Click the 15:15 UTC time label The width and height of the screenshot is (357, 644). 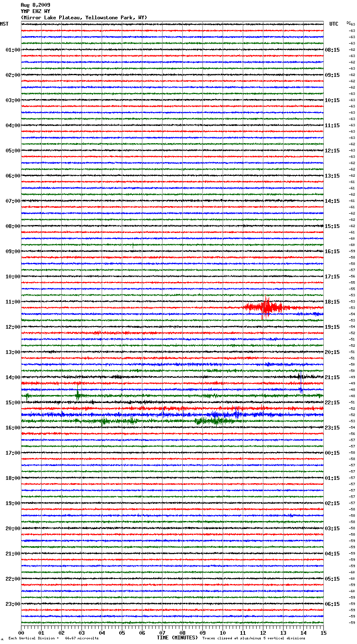[x=332, y=226]
